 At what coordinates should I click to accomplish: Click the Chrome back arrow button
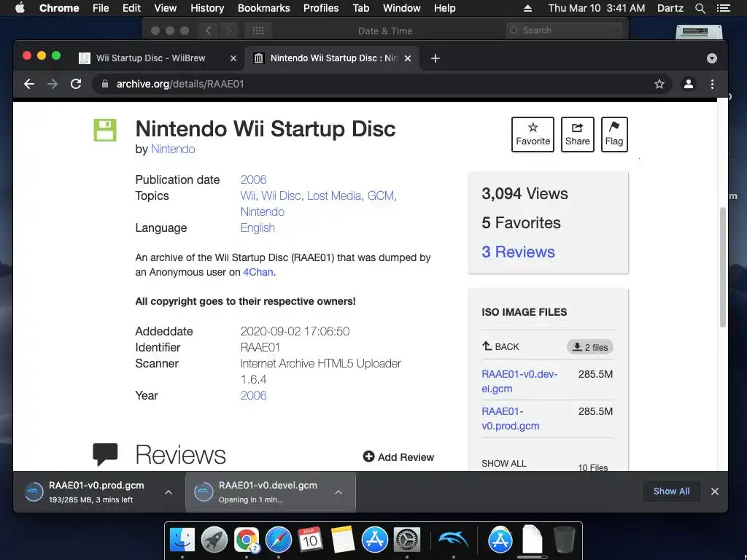coord(29,85)
